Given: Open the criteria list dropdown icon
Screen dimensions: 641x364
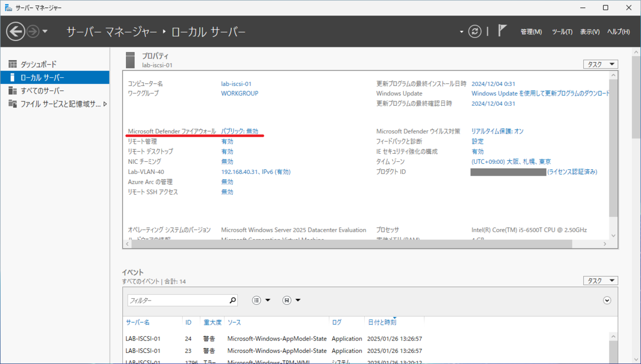Looking at the screenshot, I should [x=262, y=300].
